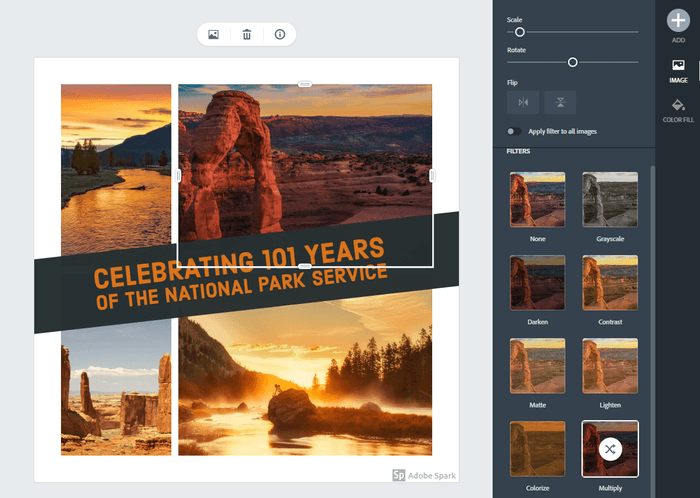Apply the Matte filter
The width and height of the screenshot is (700, 498).
tap(537, 365)
